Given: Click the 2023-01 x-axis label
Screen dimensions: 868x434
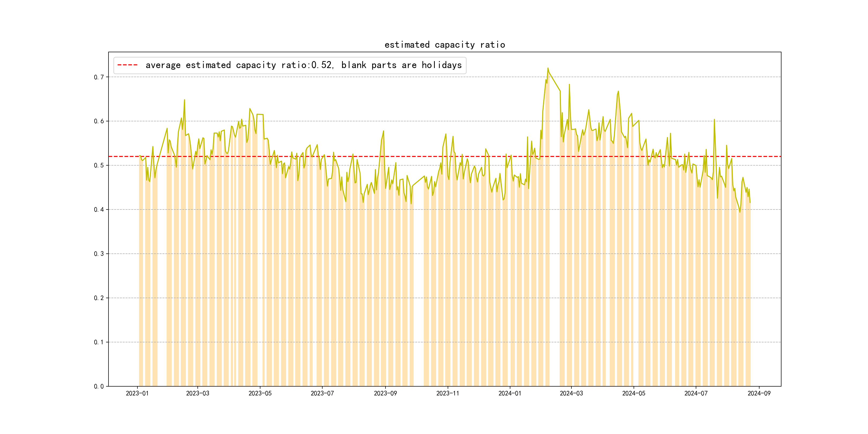Looking at the screenshot, I should pyautogui.click(x=137, y=393).
